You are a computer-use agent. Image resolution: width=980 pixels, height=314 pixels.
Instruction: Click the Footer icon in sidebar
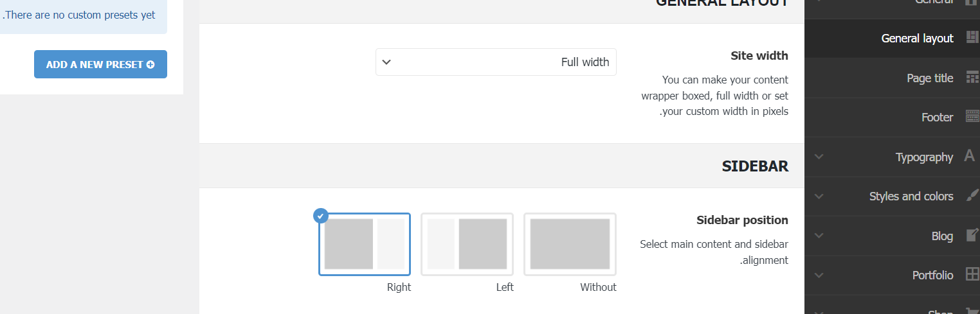(972, 117)
